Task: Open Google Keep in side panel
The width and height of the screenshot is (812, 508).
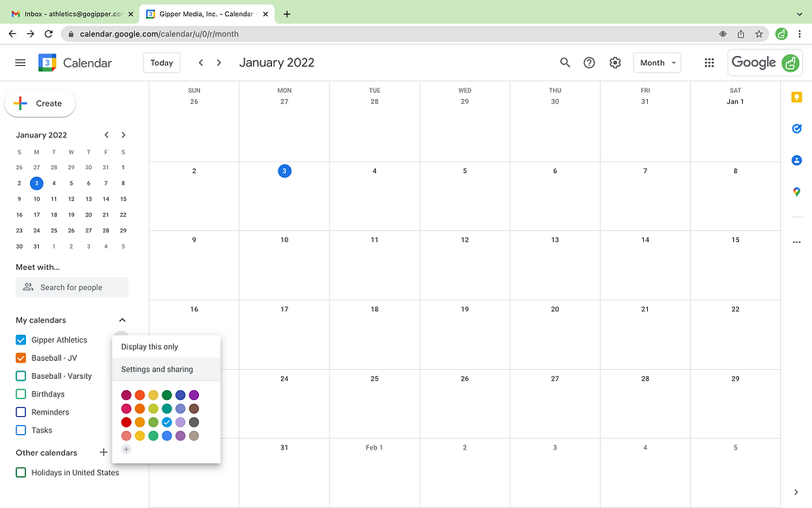Action: point(797,98)
